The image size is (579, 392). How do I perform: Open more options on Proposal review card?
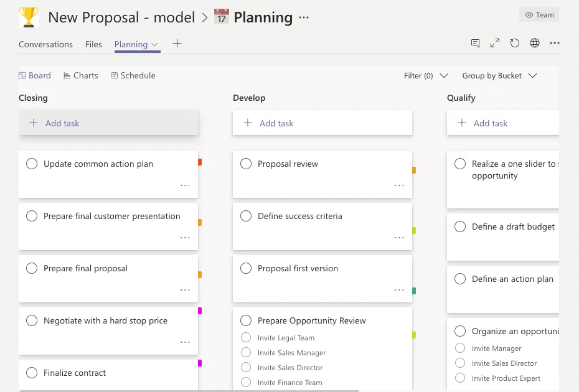pyautogui.click(x=399, y=185)
